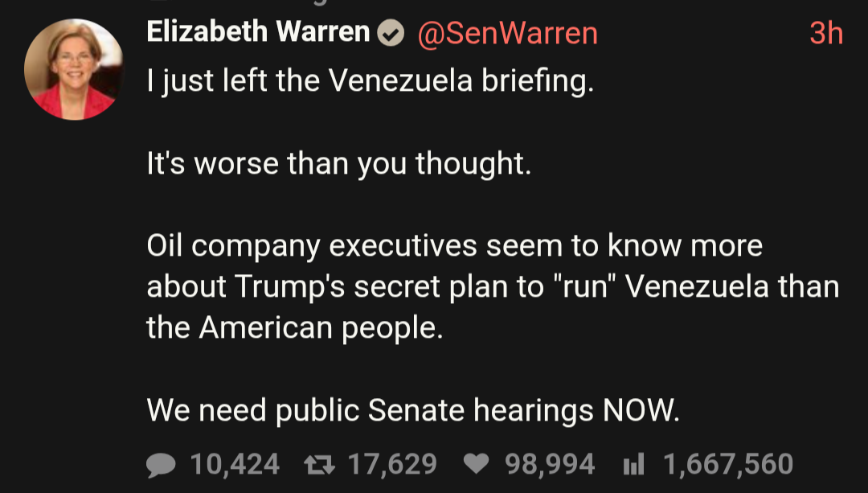
Task: Click the line "I just left the Venezuela briefing."
Action: 370,81
